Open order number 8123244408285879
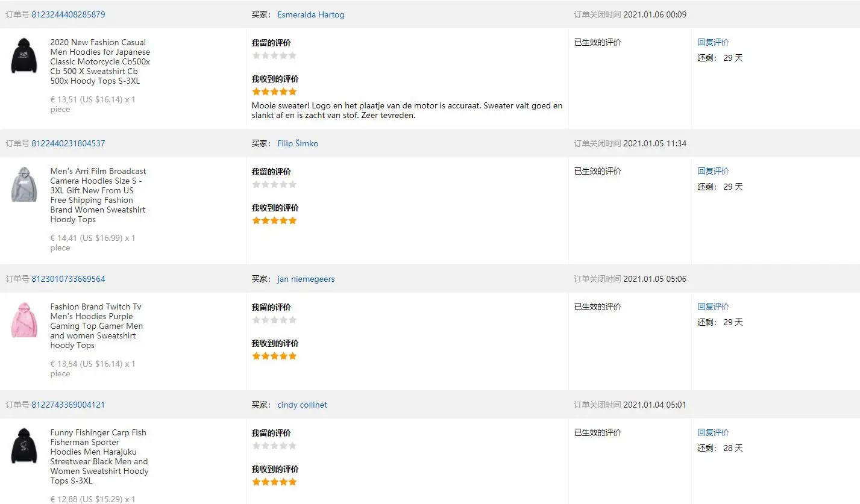The width and height of the screenshot is (860, 504). (68, 14)
